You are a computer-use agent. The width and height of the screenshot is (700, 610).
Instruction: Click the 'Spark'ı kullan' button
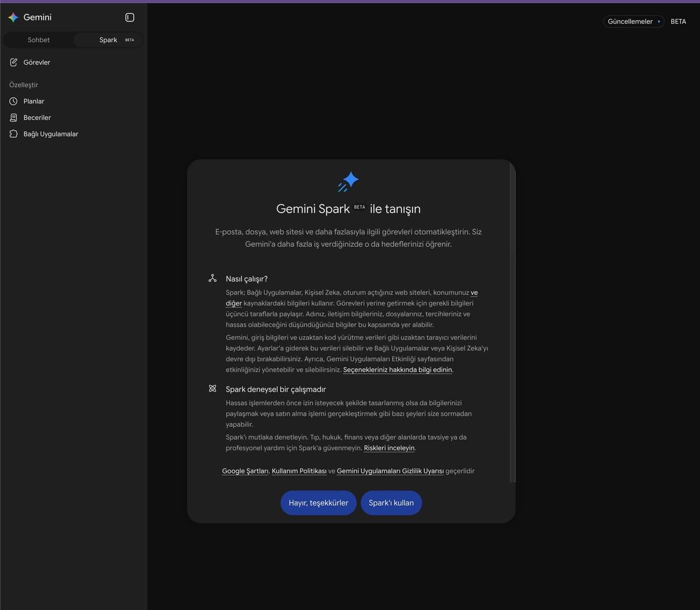pyautogui.click(x=391, y=503)
